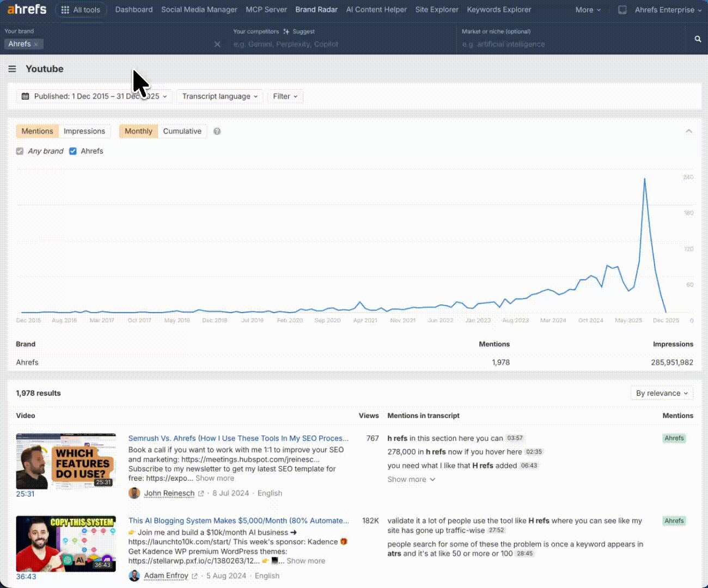Switch chart view to Cumulative
Image resolution: width=708 pixels, height=588 pixels.
[182, 131]
